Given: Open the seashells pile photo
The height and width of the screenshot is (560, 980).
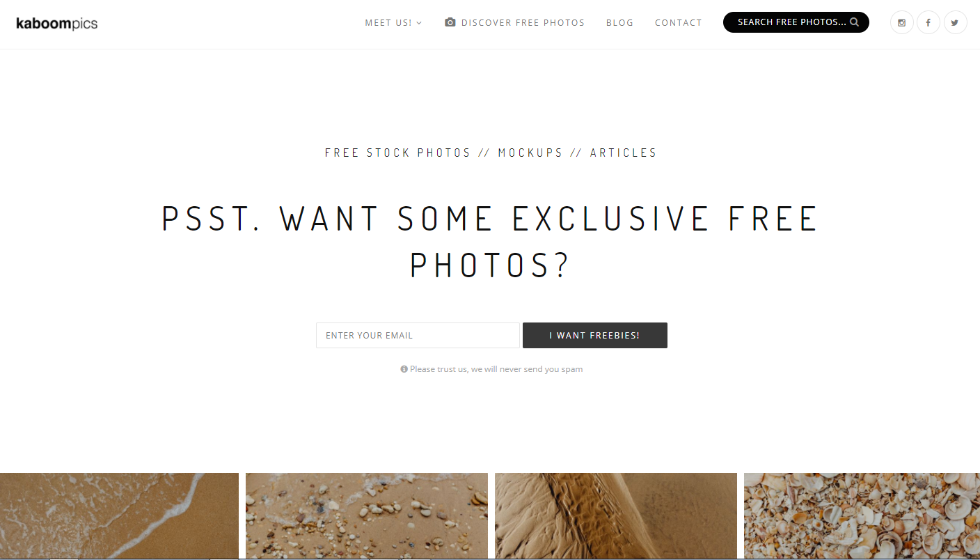Looking at the screenshot, I should tap(862, 515).
